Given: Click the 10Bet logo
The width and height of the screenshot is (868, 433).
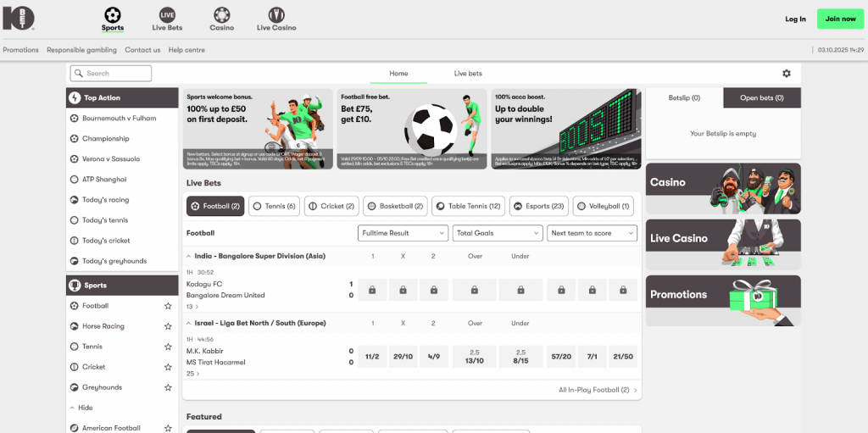Looking at the screenshot, I should (19, 19).
